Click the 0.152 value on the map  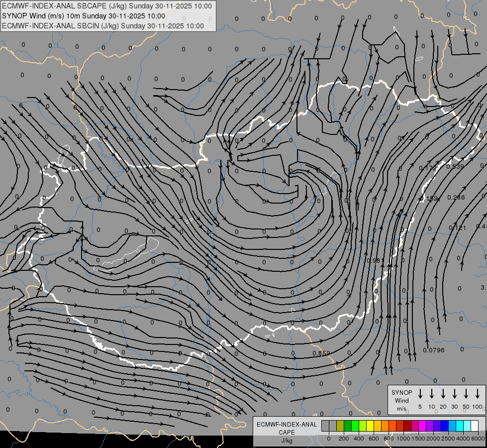point(429,198)
